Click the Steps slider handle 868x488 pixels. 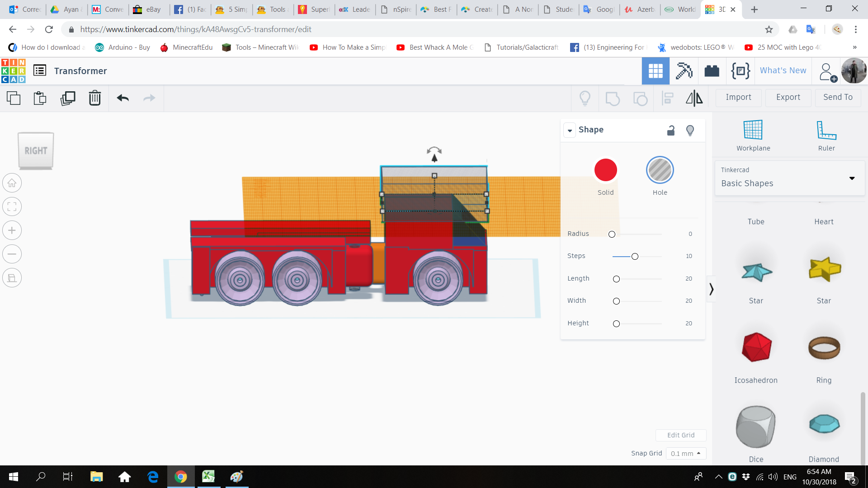[635, 257]
